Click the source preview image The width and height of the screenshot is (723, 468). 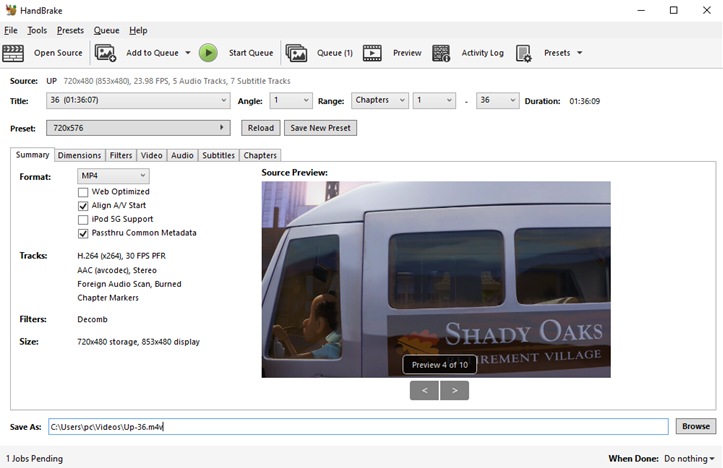pos(436,279)
